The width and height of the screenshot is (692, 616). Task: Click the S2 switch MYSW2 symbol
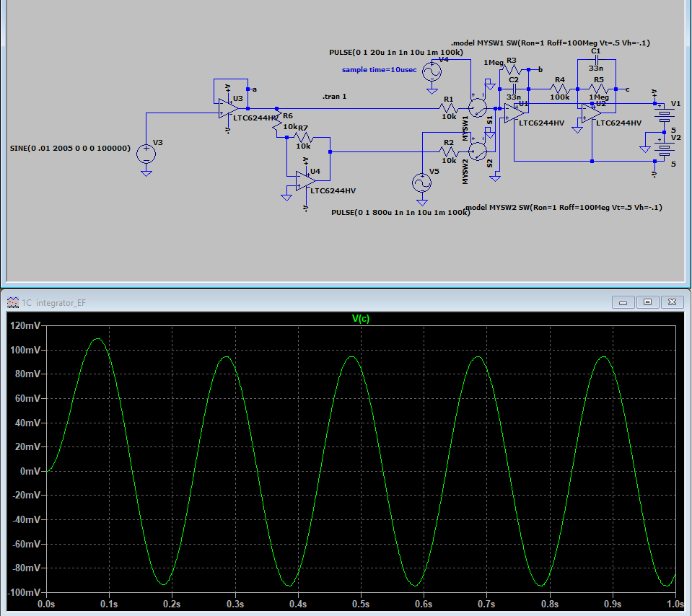coord(477,151)
